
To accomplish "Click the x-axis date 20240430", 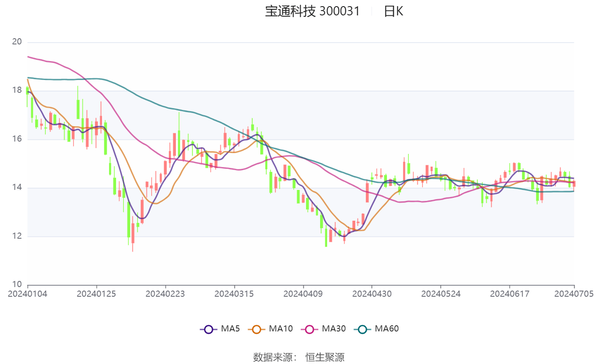I will [372, 294].
